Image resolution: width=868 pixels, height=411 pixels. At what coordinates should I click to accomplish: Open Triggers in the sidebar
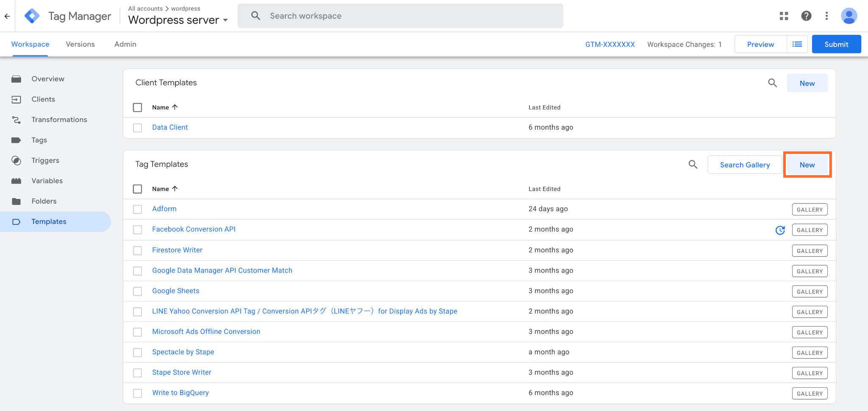(x=45, y=160)
